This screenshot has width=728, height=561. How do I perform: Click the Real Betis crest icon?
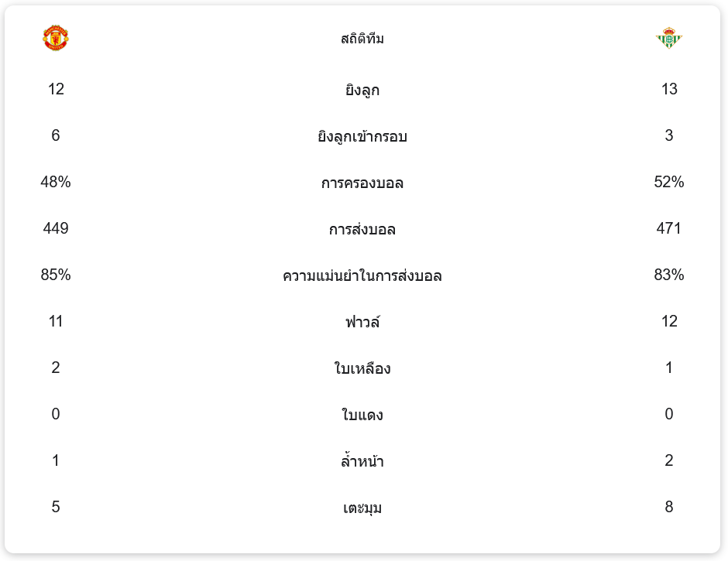point(668,38)
